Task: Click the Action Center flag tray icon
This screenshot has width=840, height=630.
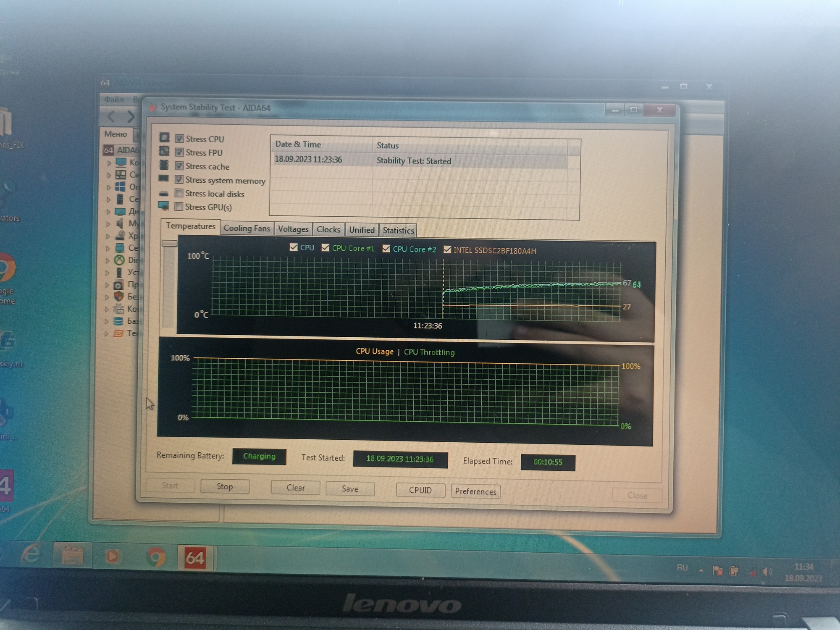Action: tap(718, 570)
